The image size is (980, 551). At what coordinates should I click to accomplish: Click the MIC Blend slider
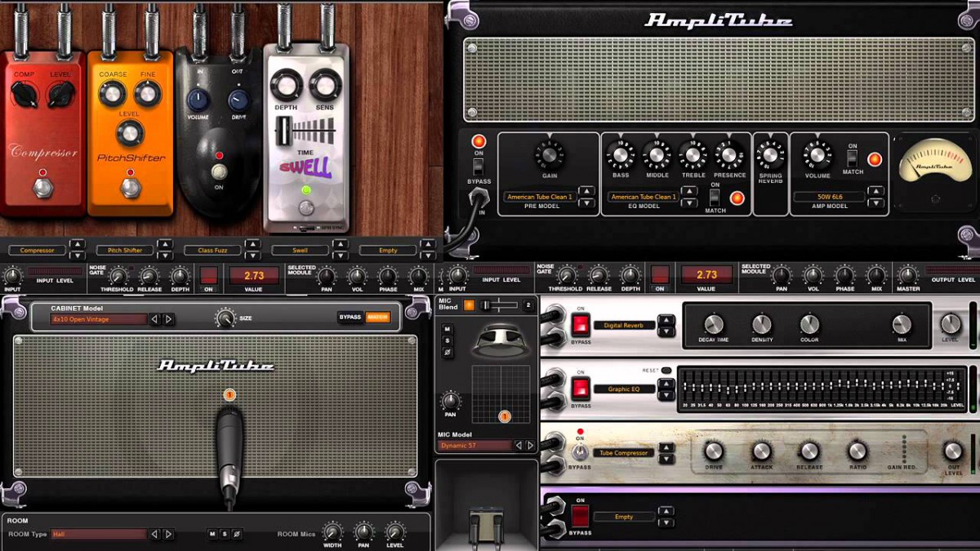499,305
